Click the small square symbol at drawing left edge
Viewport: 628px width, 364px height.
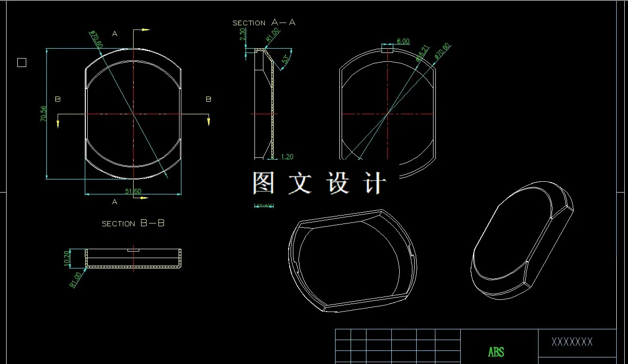22,62
